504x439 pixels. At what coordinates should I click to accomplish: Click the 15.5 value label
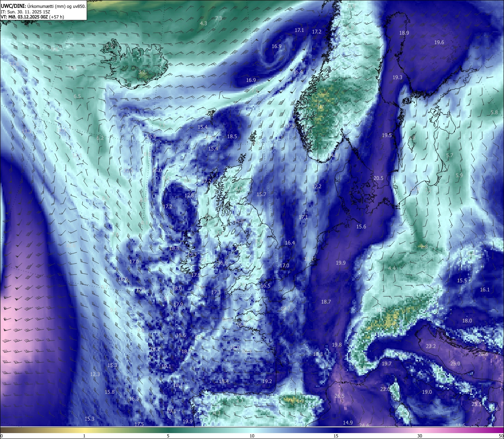[462, 281]
